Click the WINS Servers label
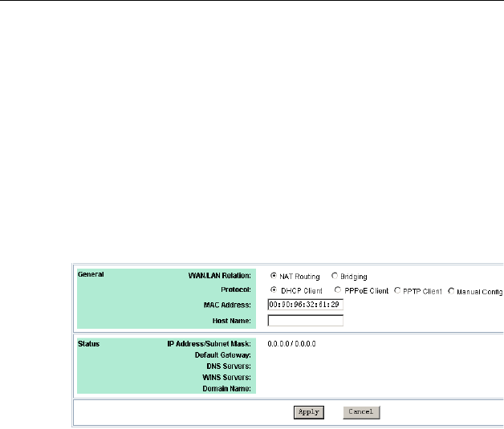The width and height of the screenshot is (504, 429). (226, 378)
